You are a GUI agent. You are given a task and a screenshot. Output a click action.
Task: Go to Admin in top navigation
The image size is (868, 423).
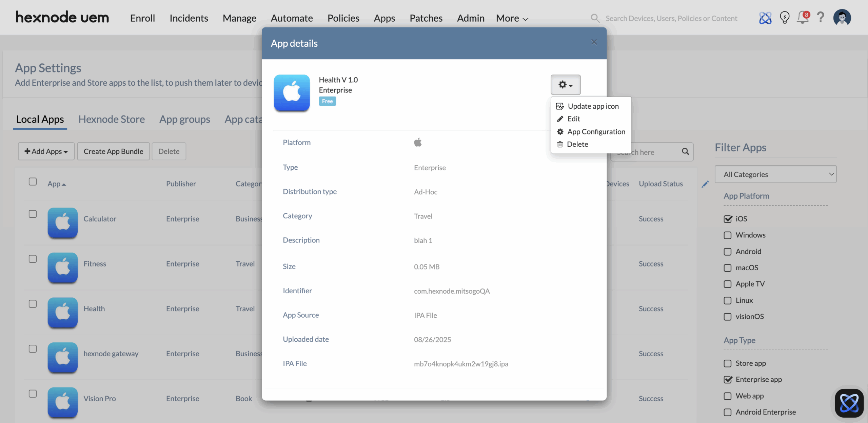[471, 18]
